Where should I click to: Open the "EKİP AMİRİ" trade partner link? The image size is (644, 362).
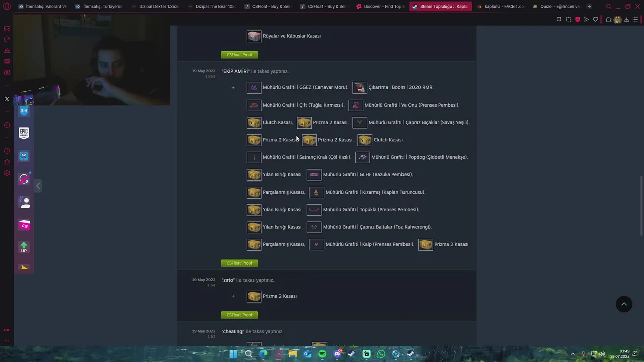(235, 71)
